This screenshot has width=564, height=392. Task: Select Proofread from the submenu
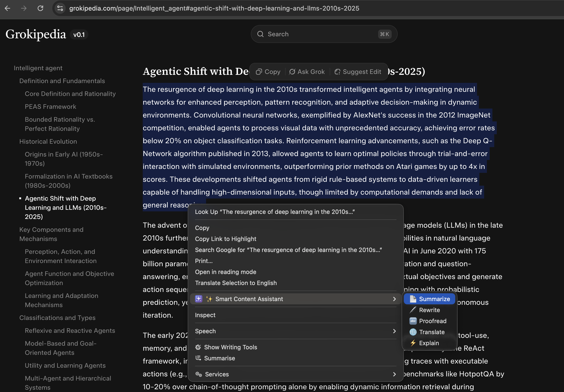coord(432,321)
